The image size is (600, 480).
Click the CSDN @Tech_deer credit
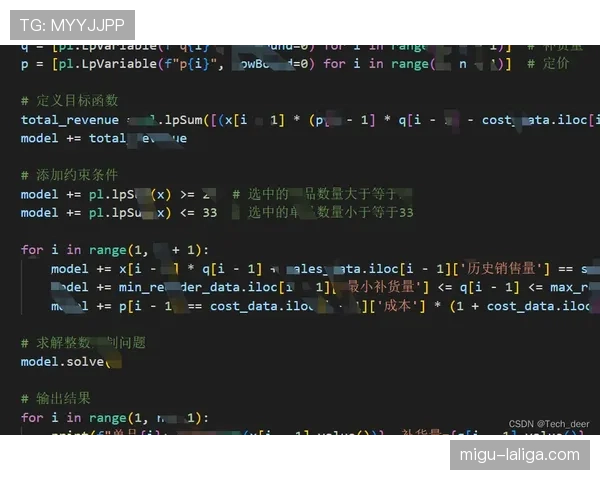point(549,423)
